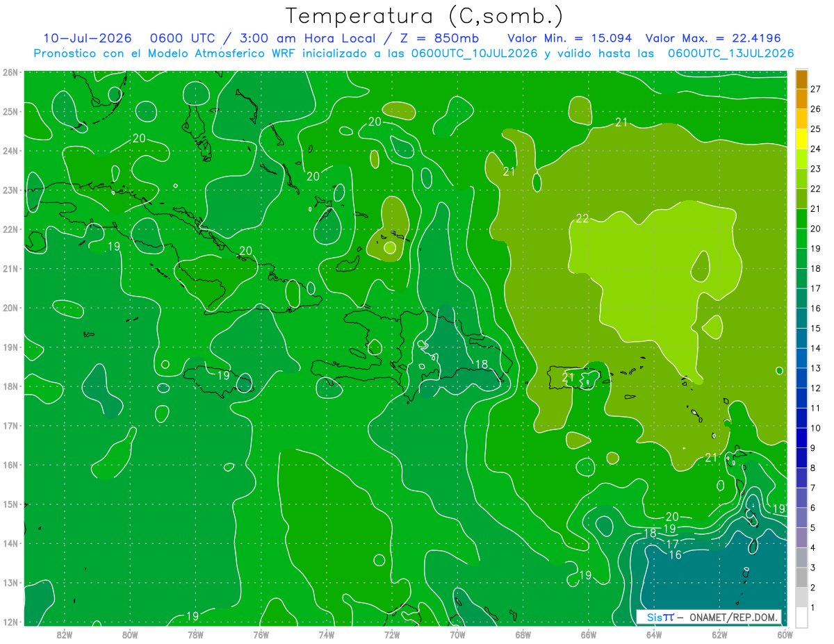The height and width of the screenshot is (644, 834).
Task: Click the 21 contour label over Puerto Rico
Action: [568, 378]
